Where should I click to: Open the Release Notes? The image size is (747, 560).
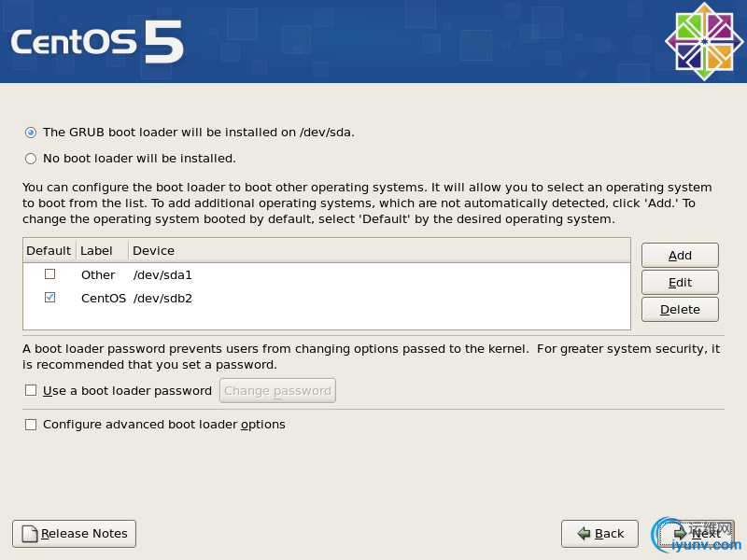(x=75, y=534)
